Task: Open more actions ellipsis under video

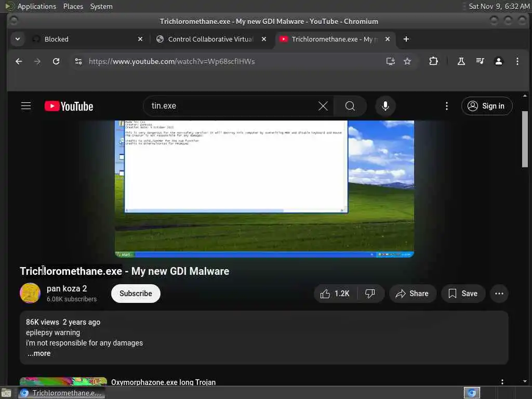Action: pos(499,294)
